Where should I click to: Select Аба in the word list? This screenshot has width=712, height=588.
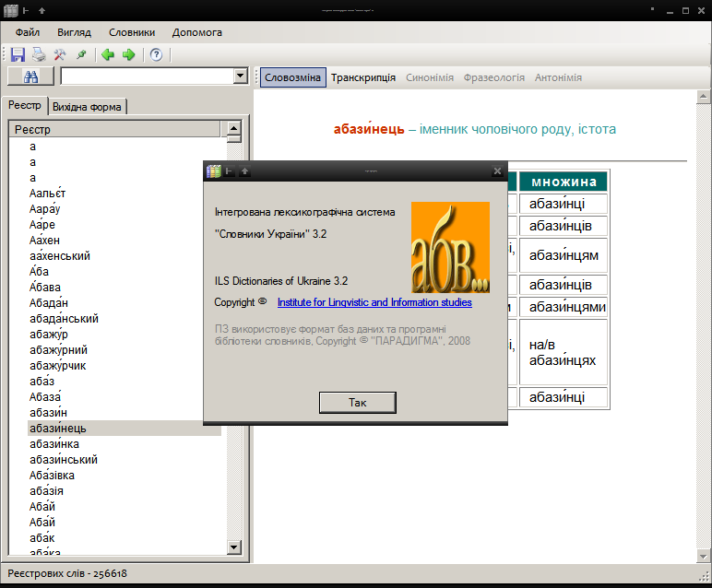coord(39,271)
